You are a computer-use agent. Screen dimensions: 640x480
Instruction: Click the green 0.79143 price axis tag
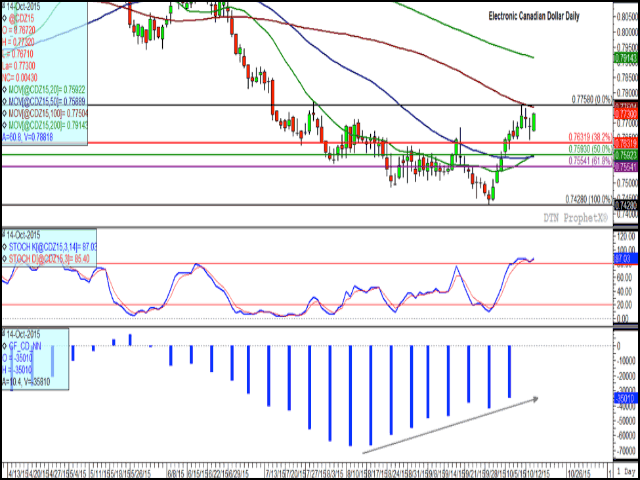click(x=627, y=59)
